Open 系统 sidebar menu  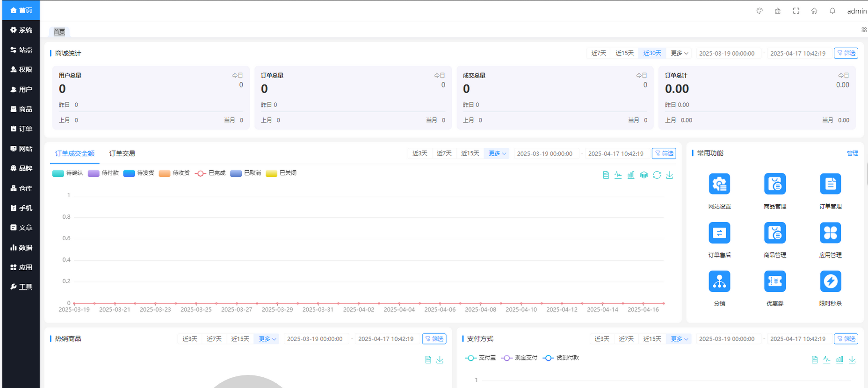point(21,30)
